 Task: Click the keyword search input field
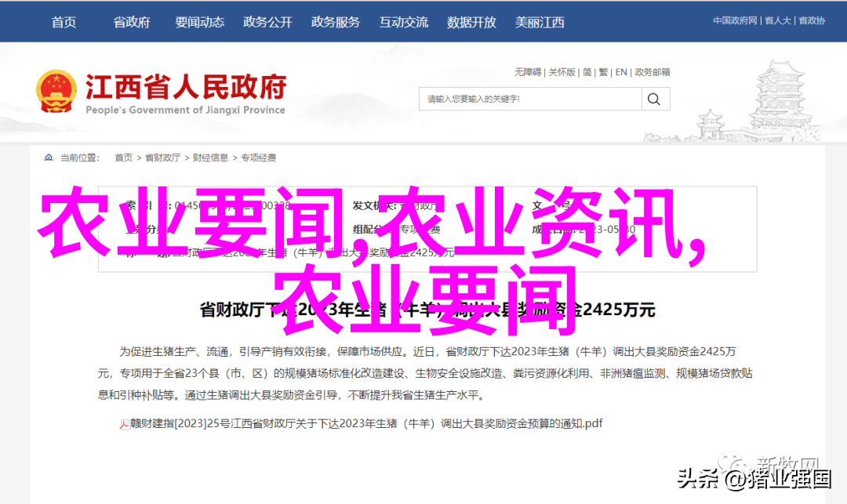530,100
